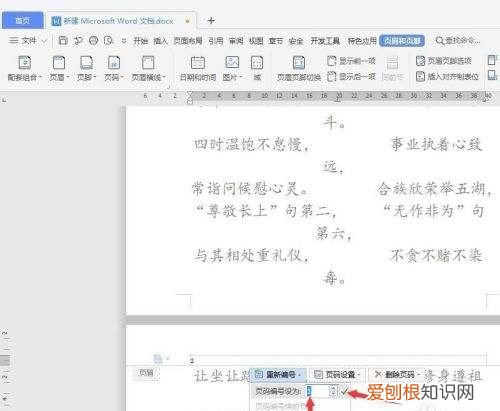Open the 开始 ribbon tab

(x=141, y=41)
